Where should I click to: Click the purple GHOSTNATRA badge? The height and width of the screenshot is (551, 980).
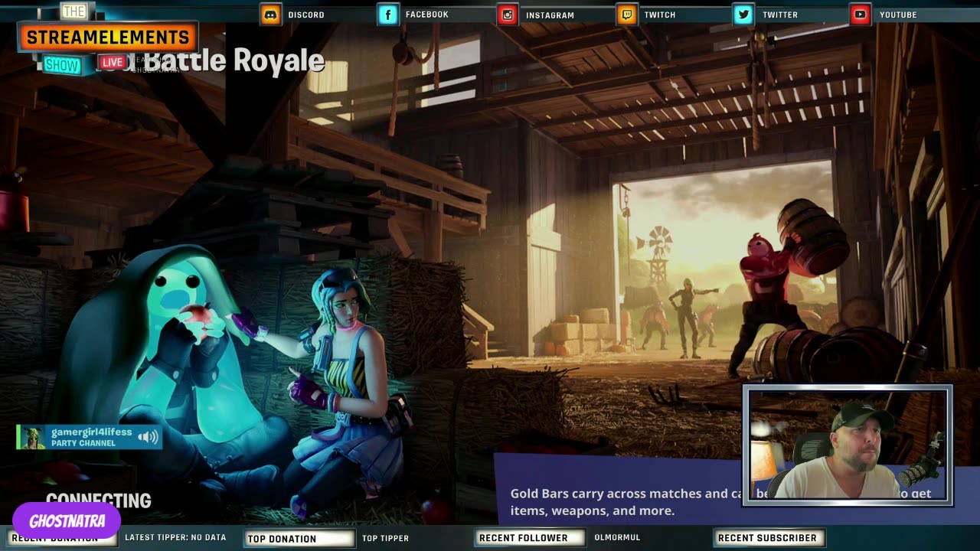[x=67, y=521]
